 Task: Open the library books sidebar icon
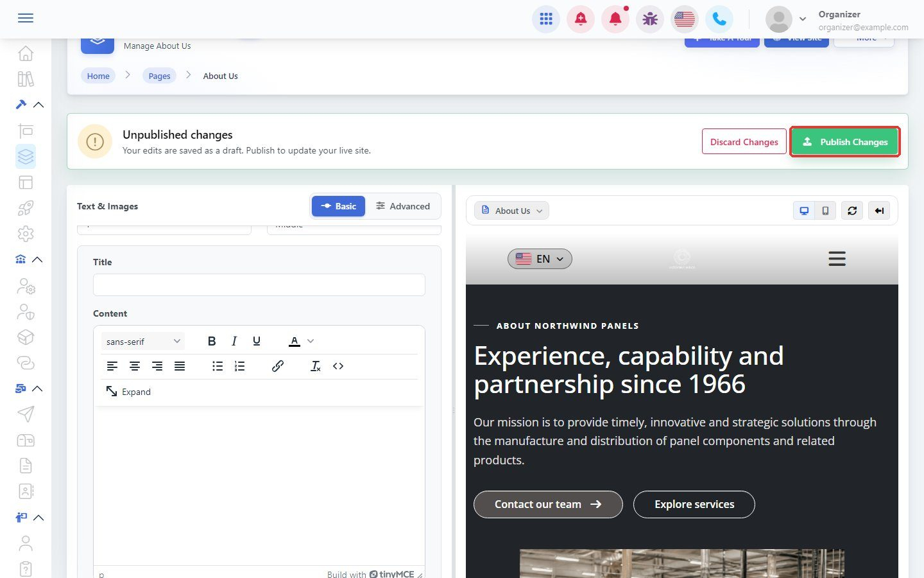pyautogui.click(x=26, y=79)
